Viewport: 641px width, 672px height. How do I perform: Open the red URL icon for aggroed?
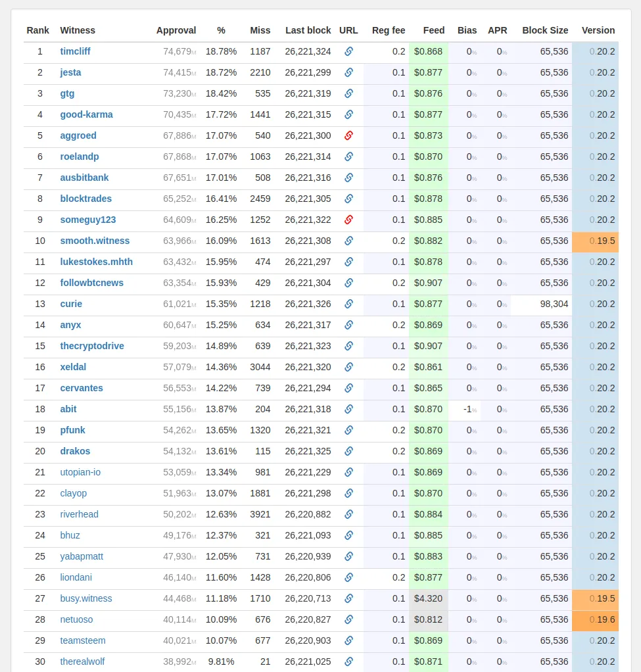pos(349,135)
